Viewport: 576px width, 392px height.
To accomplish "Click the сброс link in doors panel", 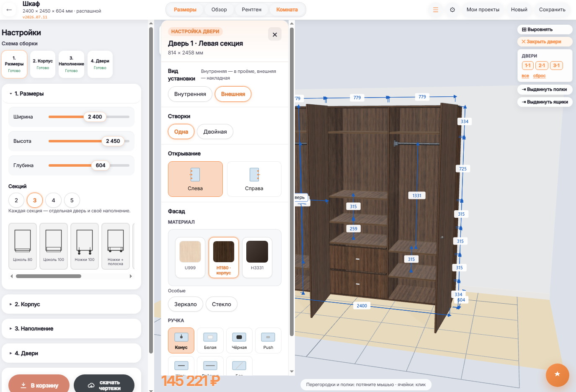I will coord(539,76).
